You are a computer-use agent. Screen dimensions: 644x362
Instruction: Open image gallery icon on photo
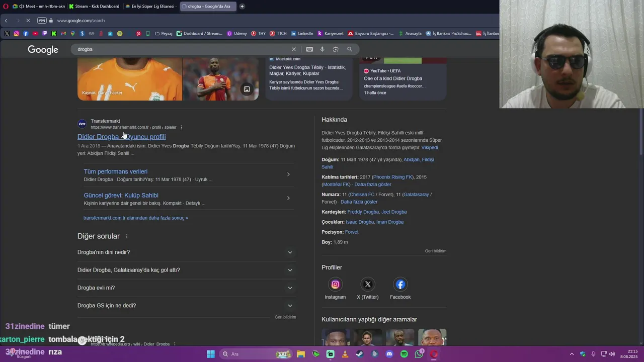[247, 89]
